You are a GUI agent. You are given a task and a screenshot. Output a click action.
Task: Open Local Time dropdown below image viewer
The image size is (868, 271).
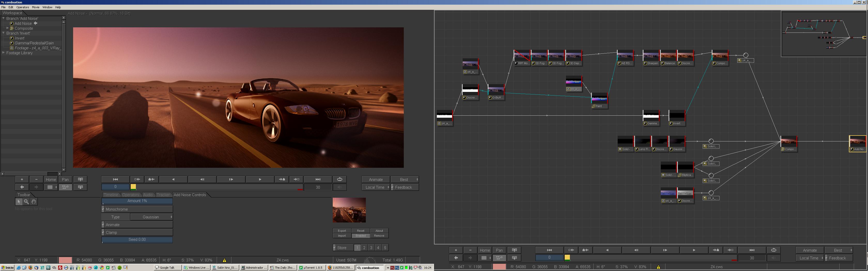[376, 188]
